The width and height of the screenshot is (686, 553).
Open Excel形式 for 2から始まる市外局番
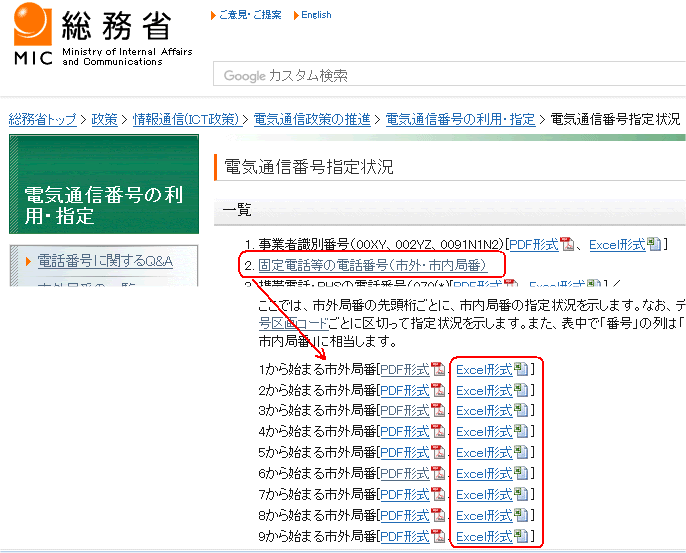(484, 390)
